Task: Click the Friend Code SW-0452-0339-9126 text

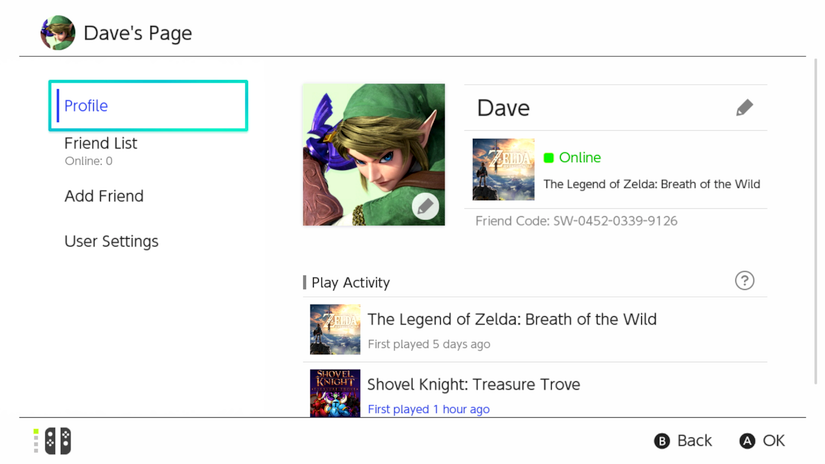Action: [576, 221]
